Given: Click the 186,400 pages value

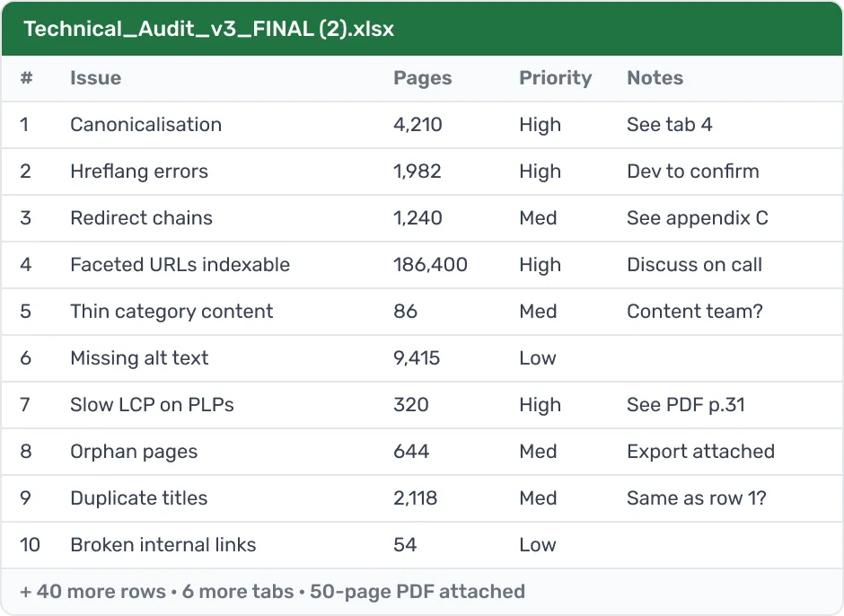Looking at the screenshot, I should click(x=431, y=265).
